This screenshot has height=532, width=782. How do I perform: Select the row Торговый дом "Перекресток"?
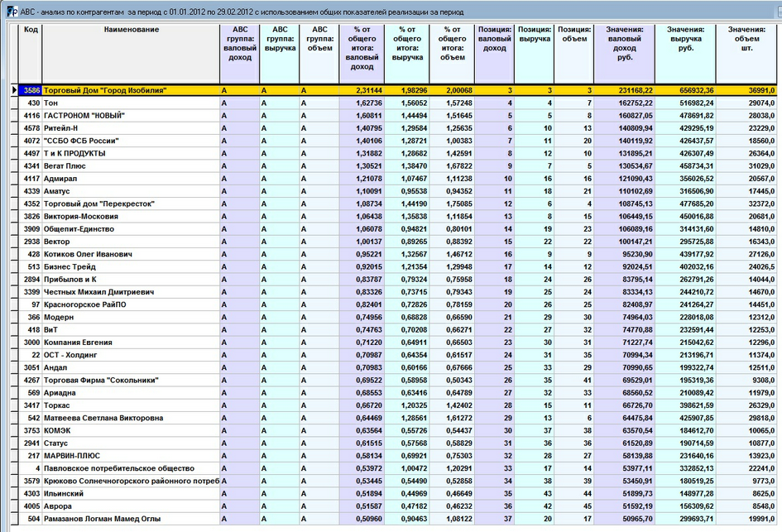[x=397, y=204]
